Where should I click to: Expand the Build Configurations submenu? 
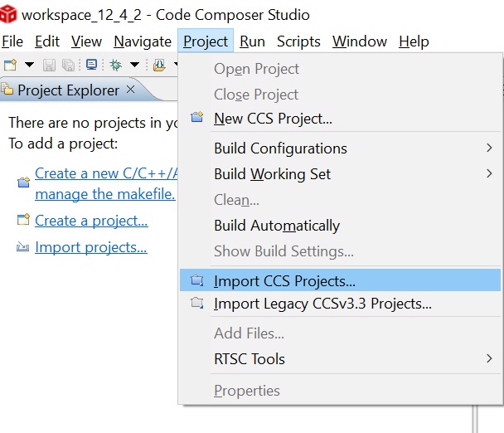[x=280, y=148]
